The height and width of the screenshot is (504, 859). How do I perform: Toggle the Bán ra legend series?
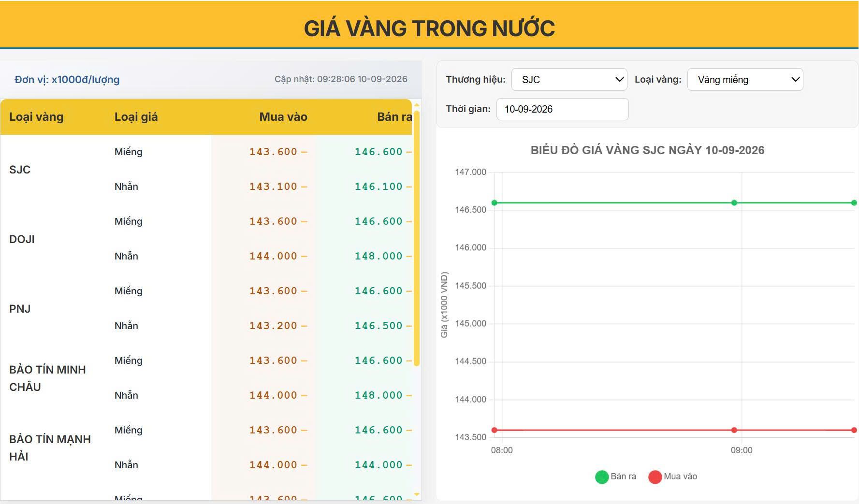(x=616, y=477)
